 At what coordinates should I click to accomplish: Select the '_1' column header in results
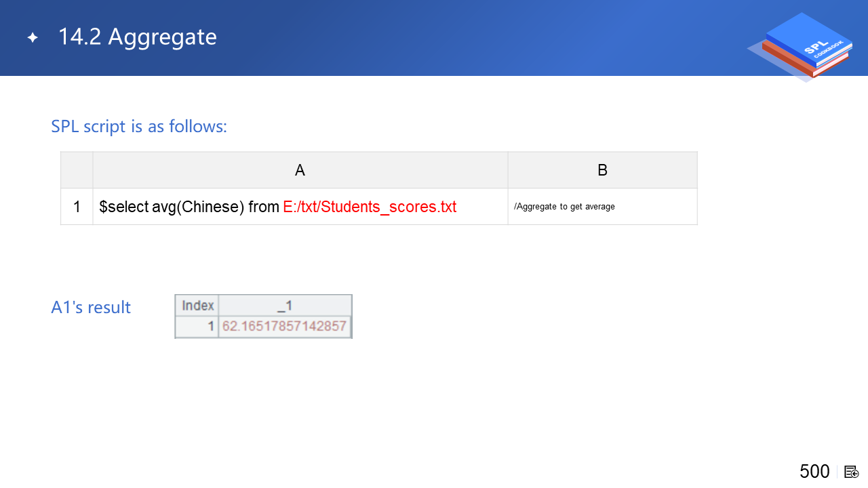[x=285, y=306]
